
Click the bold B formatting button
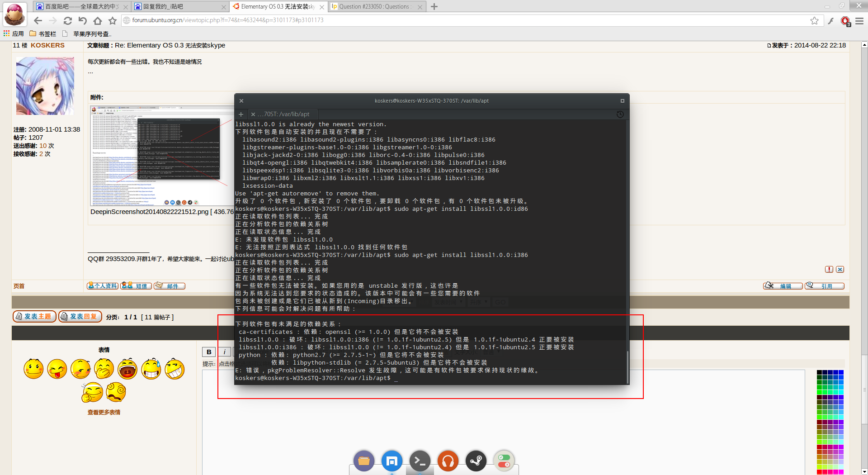(x=209, y=352)
